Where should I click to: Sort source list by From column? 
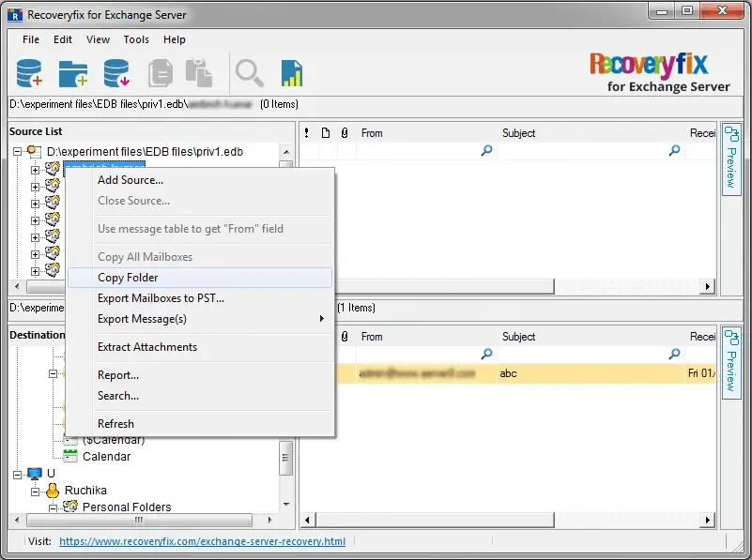372,133
